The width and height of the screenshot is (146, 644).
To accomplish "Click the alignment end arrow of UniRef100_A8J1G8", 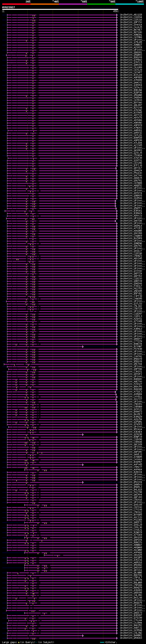I will pos(117,15).
